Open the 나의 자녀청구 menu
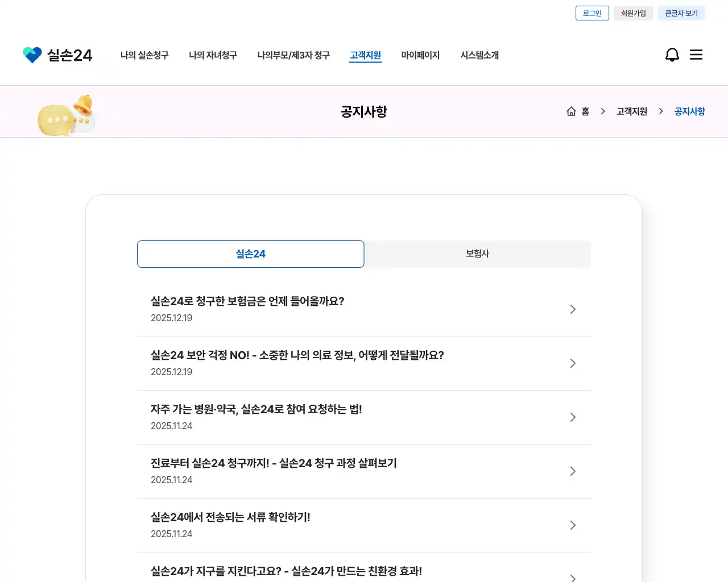The width and height of the screenshot is (728, 582). [x=213, y=55]
